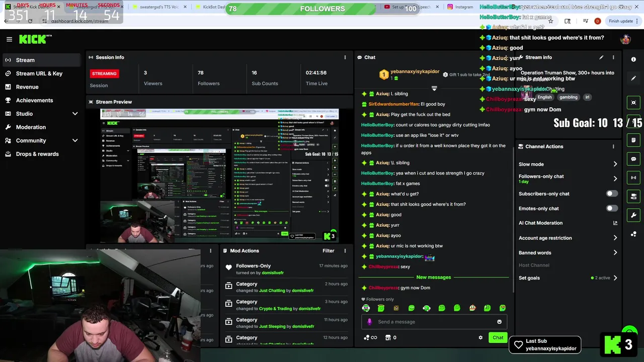This screenshot has width=644, height=362.
Task: Open the Achievements page
Action: (x=40, y=100)
